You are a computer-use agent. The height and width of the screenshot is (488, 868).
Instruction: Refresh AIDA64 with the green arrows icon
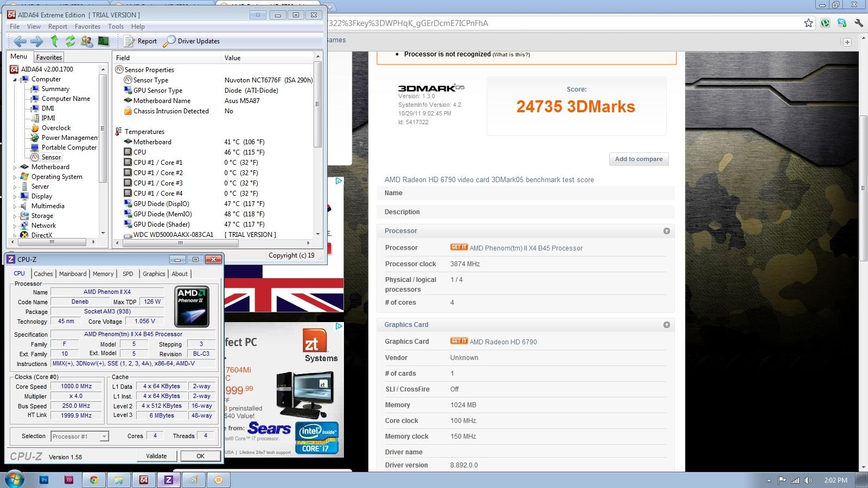(x=71, y=41)
